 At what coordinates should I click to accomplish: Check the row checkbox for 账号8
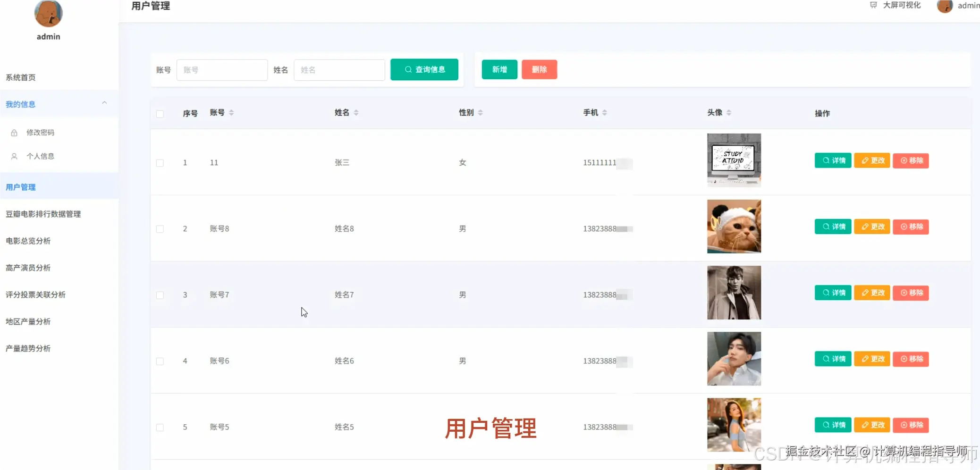160,229
